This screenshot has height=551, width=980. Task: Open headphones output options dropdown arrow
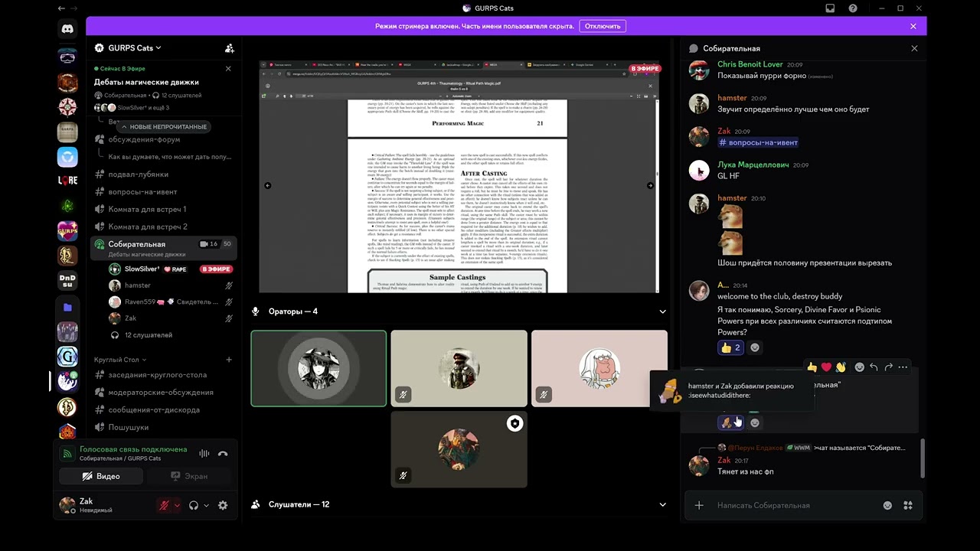click(206, 505)
